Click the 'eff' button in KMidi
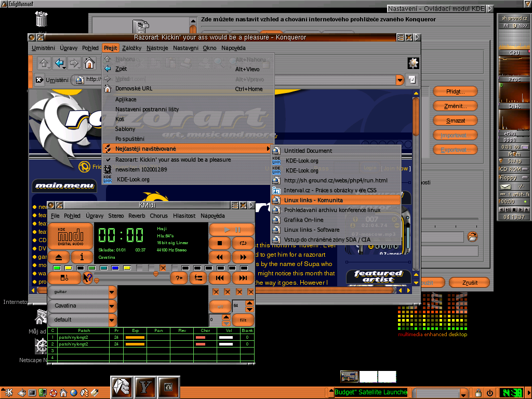Viewport: 532px width, 399px height. tap(220, 307)
